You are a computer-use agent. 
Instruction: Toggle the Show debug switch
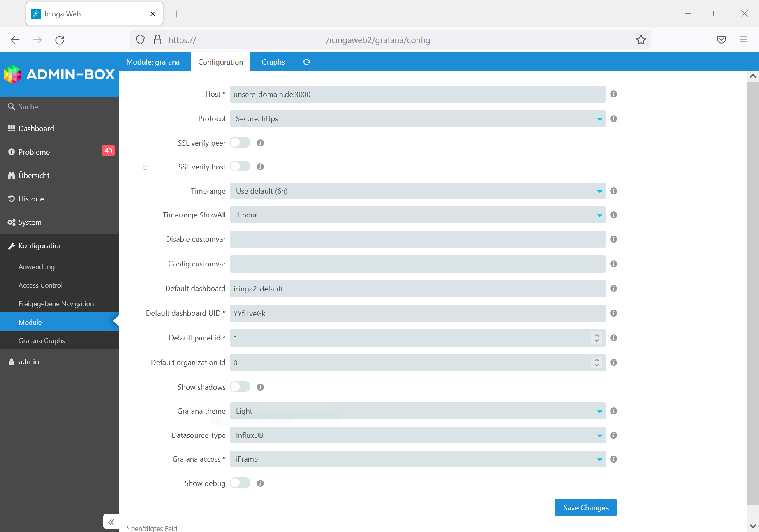pyautogui.click(x=240, y=483)
